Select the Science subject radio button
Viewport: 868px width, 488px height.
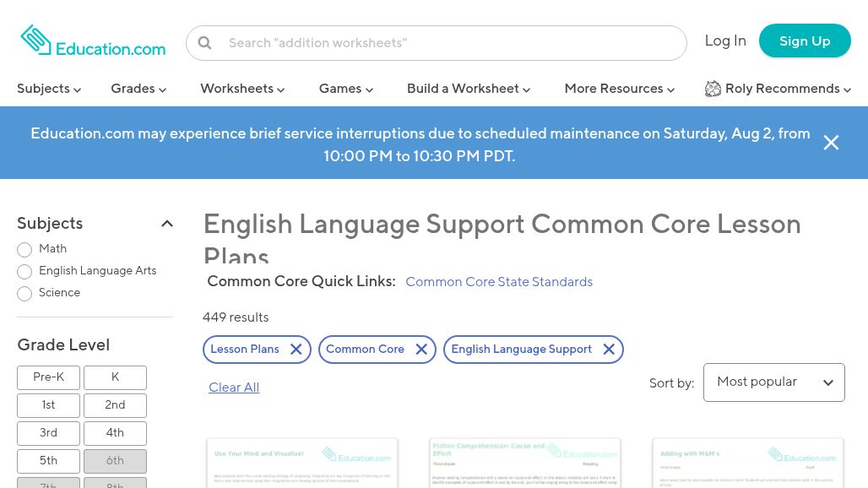[x=24, y=293]
